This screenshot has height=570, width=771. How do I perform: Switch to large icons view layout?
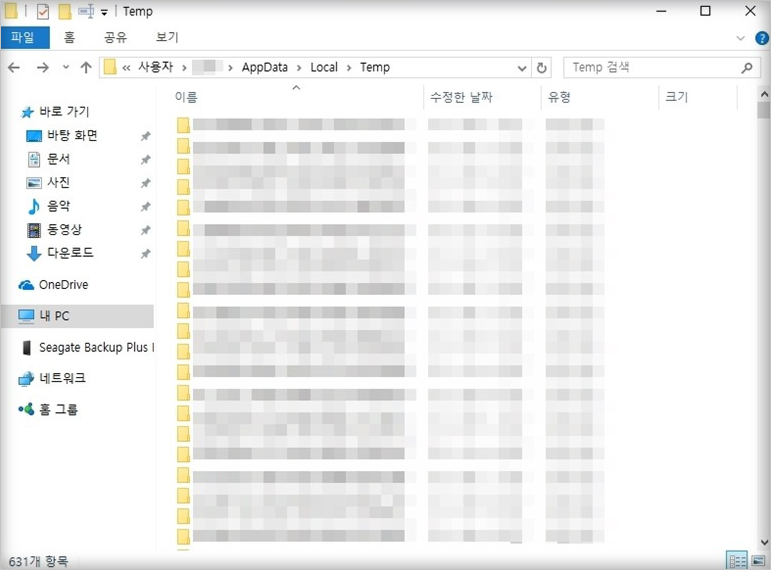(758, 560)
